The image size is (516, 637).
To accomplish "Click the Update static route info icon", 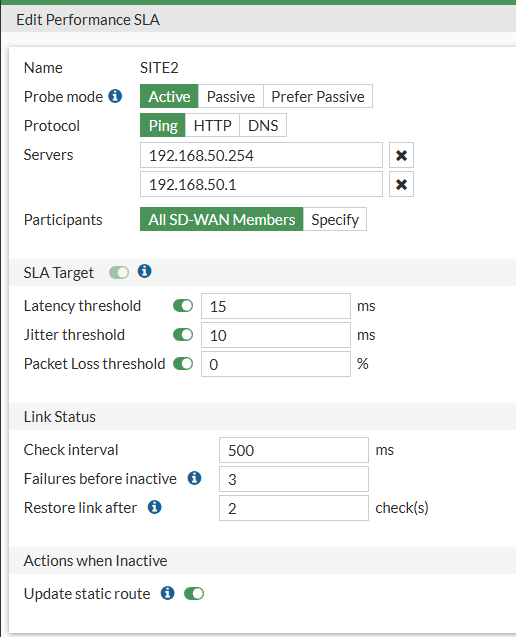I will click(167, 593).
